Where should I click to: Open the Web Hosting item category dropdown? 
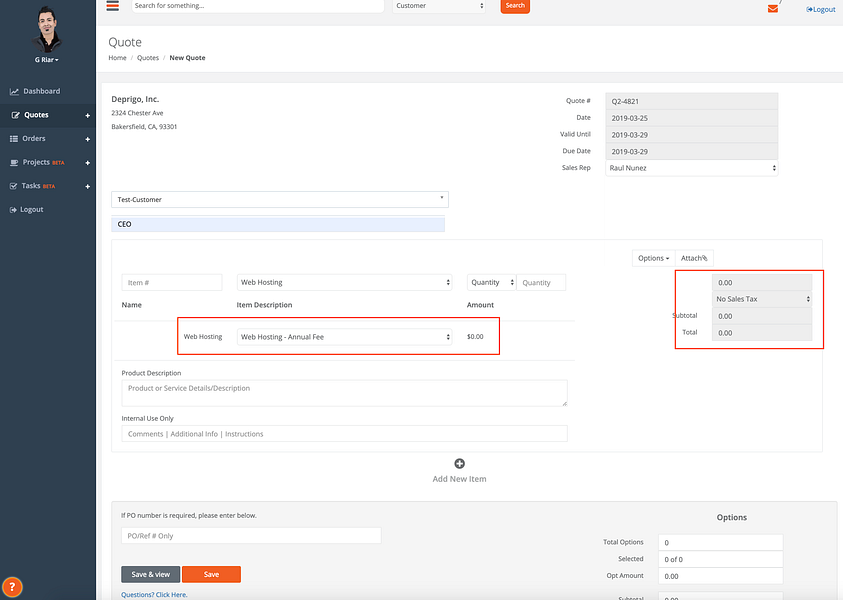[345, 283]
